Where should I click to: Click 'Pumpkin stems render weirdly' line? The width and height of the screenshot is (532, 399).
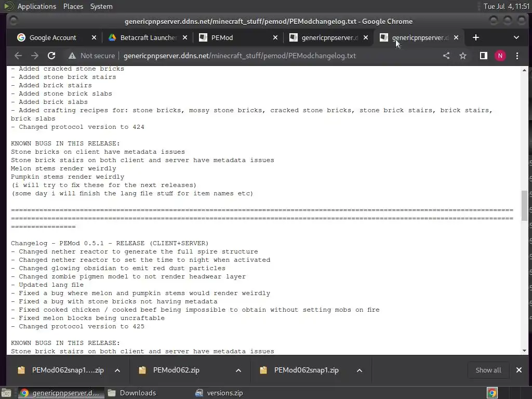point(68,177)
